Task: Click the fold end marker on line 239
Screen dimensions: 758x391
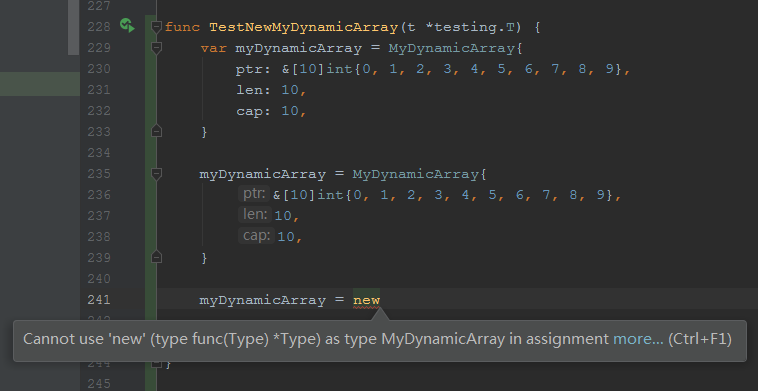Action: click(x=156, y=257)
